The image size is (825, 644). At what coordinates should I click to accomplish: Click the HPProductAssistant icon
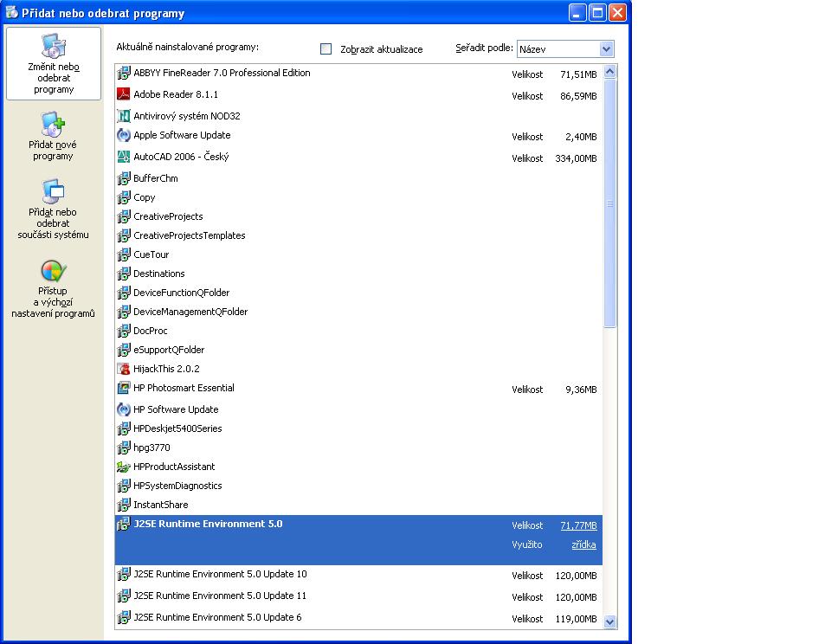pos(124,467)
